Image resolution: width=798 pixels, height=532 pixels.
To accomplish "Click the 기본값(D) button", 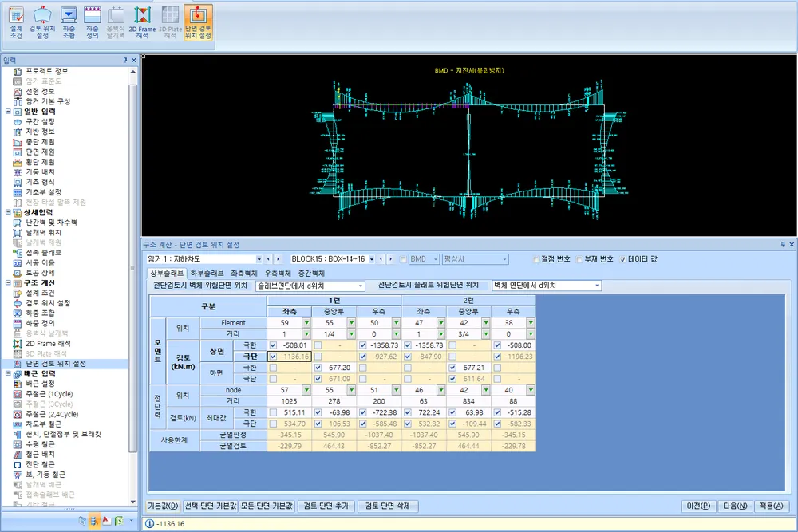I will 163,506.
